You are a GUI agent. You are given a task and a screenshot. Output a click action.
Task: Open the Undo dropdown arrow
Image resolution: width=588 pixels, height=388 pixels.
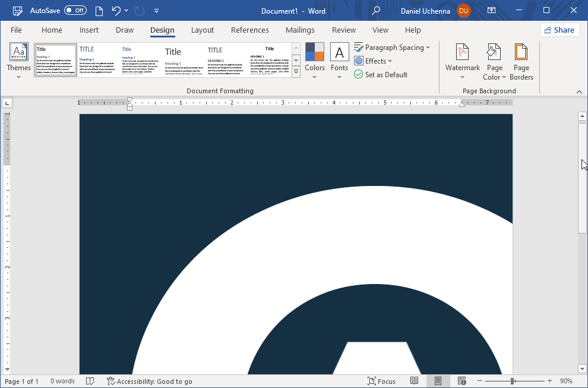(125, 10)
